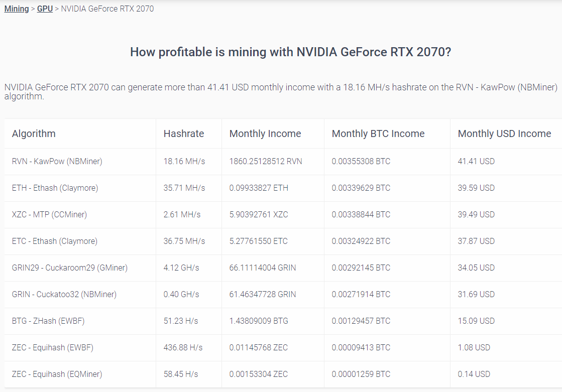The height and width of the screenshot is (392, 562).
Task: Select the RVN - KawPow (NBMiner) row
Action: pos(283,162)
